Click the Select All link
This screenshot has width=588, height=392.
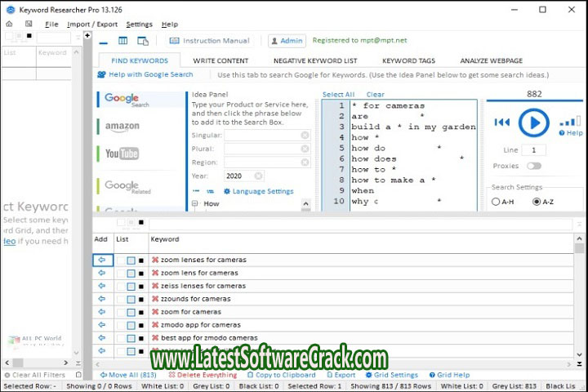coord(338,95)
